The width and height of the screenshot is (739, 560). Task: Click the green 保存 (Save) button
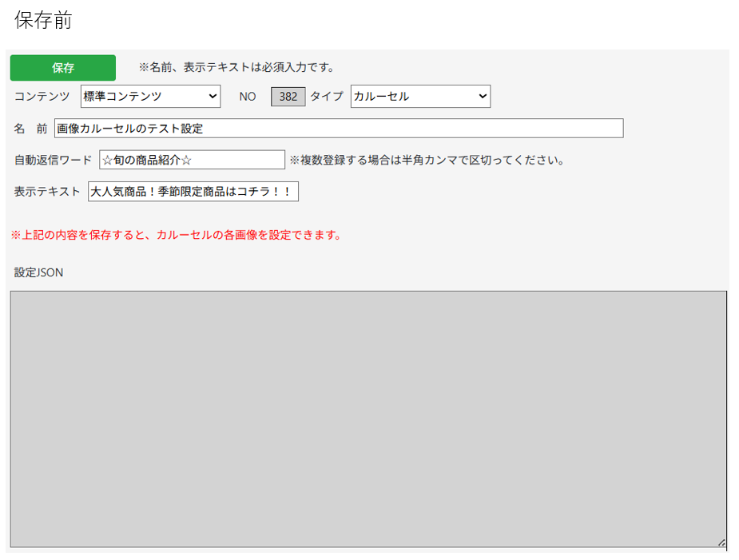click(x=62, y=68)
